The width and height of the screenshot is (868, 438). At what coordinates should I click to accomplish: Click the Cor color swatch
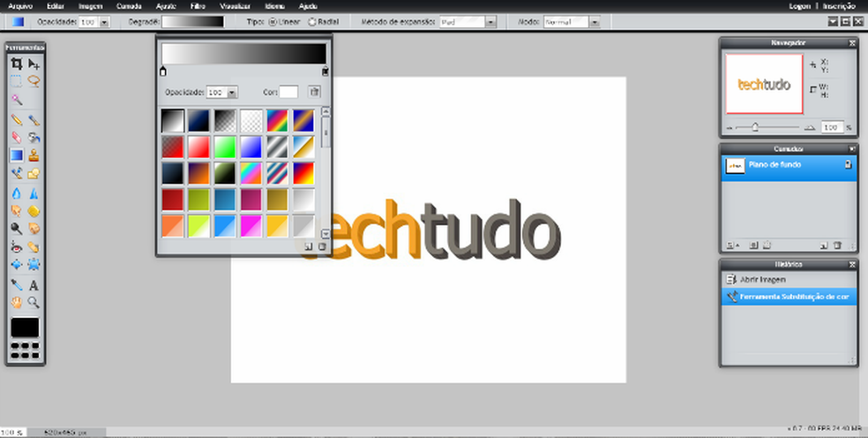click(288, 92)
